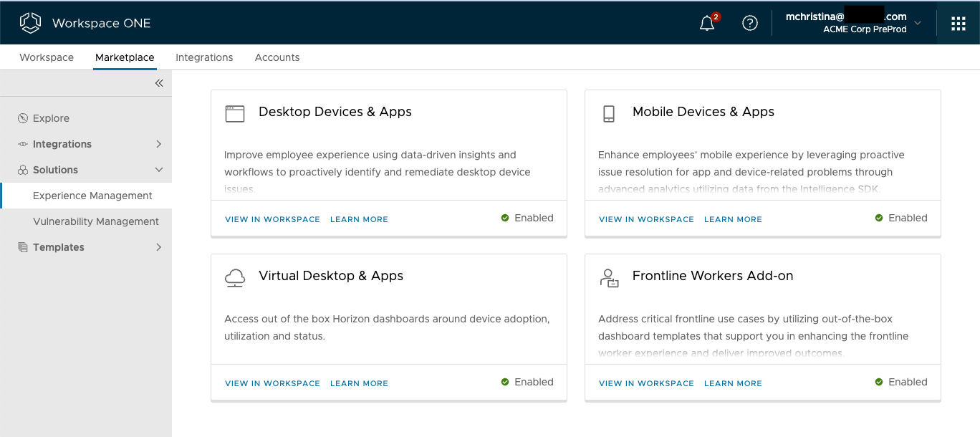Click the Mobile Devices & Apps phone icon
The height and width of the screenshot is (437, 980).
point(609,113)
